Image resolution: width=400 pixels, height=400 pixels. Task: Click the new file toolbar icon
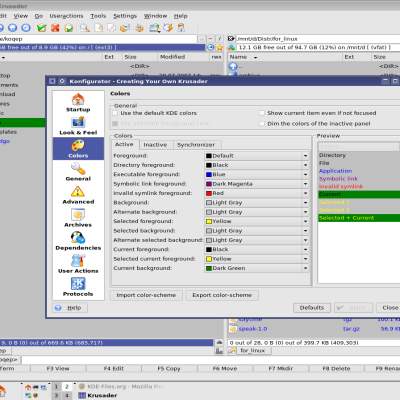[99, 28]
